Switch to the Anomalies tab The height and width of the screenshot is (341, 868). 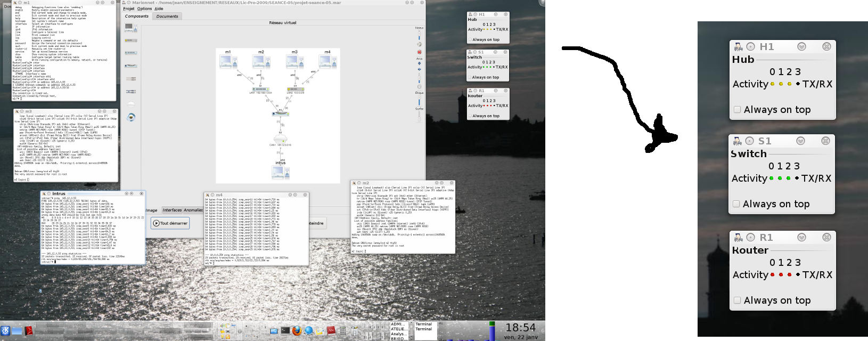[x=193, y=210]
